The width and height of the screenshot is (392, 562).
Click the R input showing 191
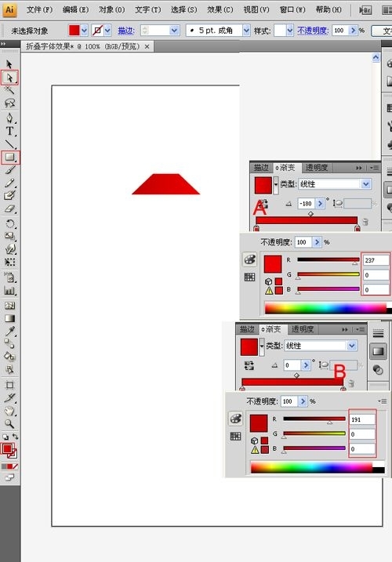pos(362,419)
